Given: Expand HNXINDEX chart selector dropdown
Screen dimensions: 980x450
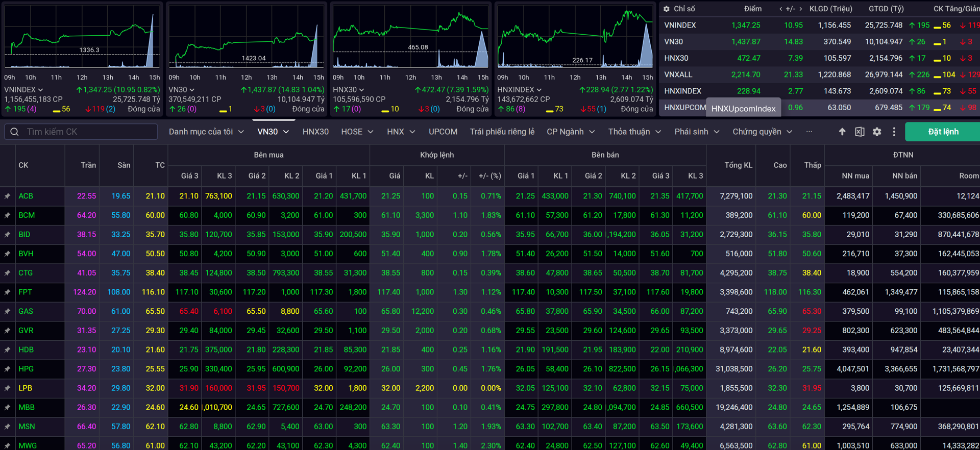Looking at the screenshot, I should (539, 90).
